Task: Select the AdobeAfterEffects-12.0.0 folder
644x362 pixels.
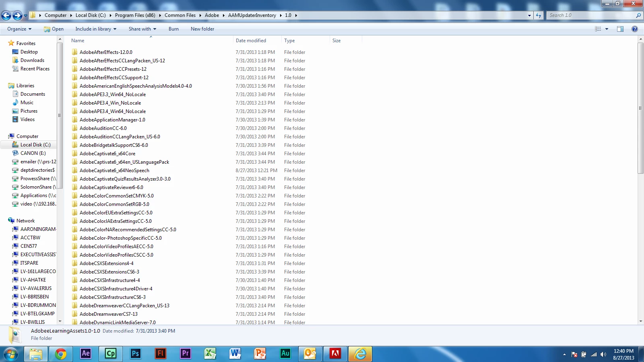Action: (x=106, y=52)
